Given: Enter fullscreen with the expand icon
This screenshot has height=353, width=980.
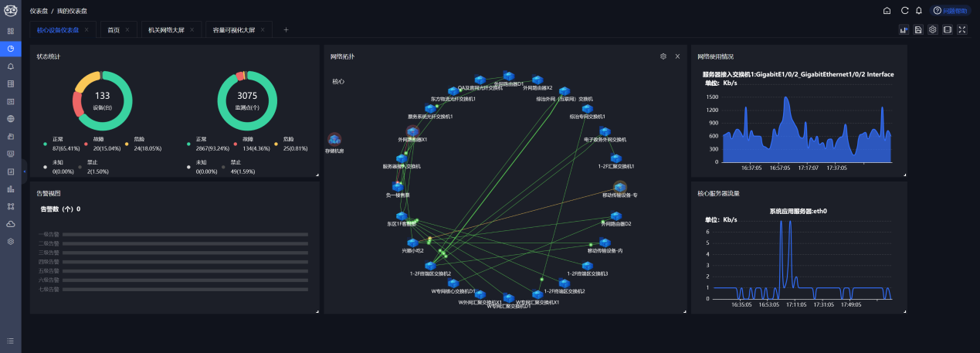Looking at the screenshot, I should pos(962,30).
